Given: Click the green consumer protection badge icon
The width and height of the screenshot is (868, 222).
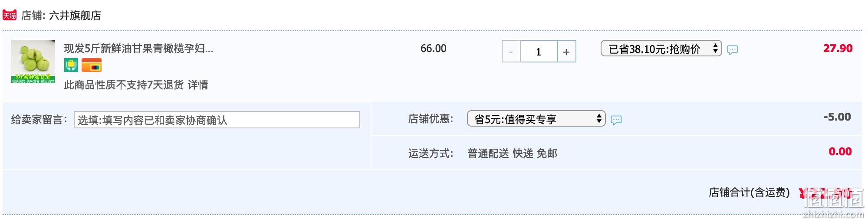Looking at the screenshot, I should pyautogui.click(x=71, y=65).
